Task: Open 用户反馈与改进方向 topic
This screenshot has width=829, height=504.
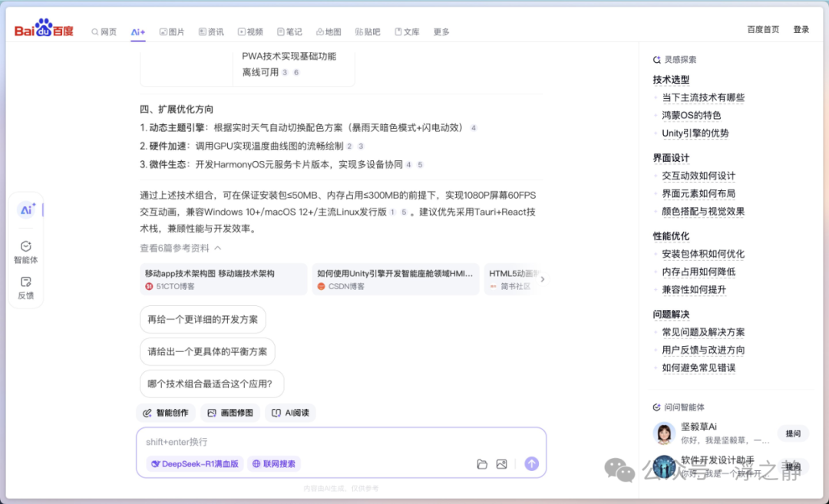Action: [x=703, y=350]
